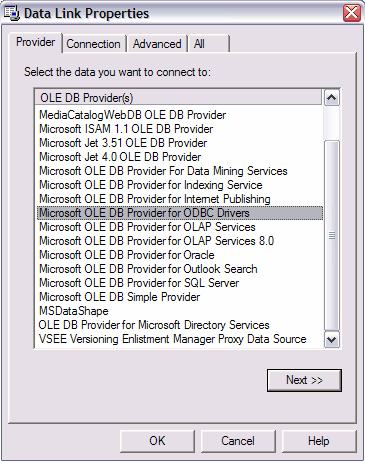Open the Connection tab
Screen dimensions: 365x462
tap(93, 44)
